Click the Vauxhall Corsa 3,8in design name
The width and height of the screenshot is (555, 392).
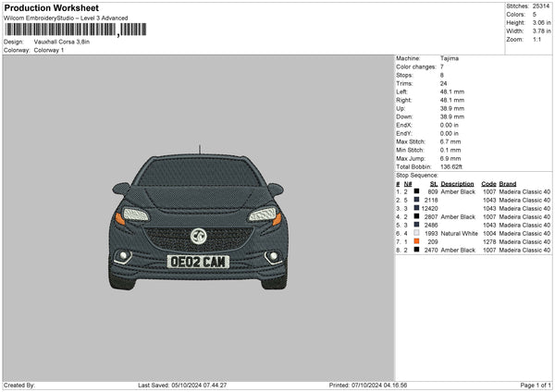(x=61, y=42)
